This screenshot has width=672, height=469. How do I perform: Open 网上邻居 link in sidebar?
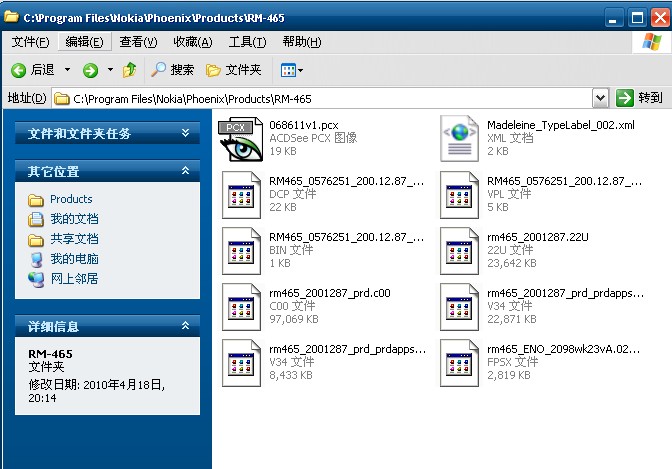(x=74, y=279)
